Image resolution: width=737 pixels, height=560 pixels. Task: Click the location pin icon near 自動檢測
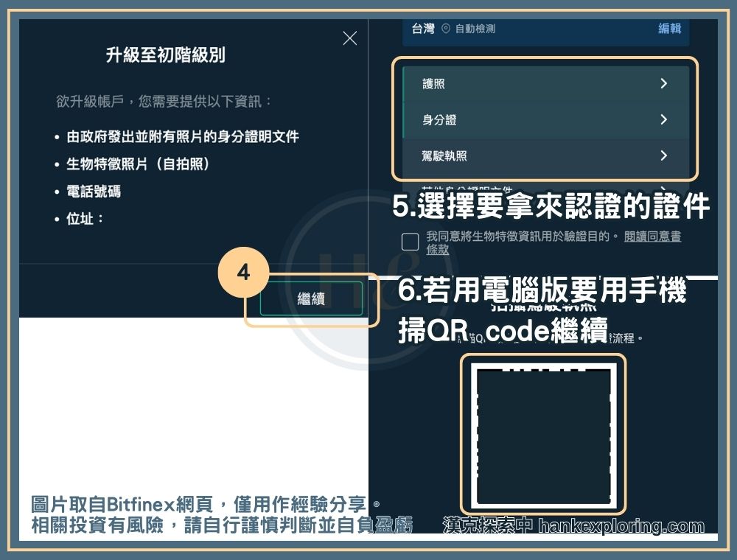click(x=446, y=29)
